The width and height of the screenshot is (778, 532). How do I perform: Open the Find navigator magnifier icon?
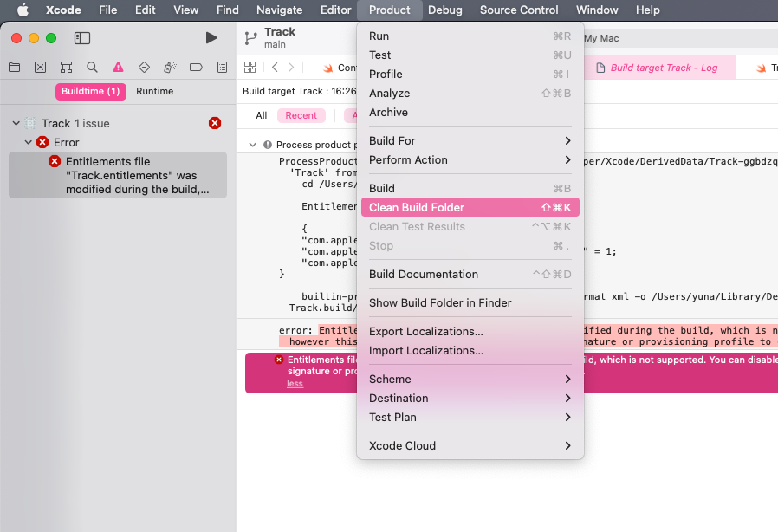click(x=92, y=68)
